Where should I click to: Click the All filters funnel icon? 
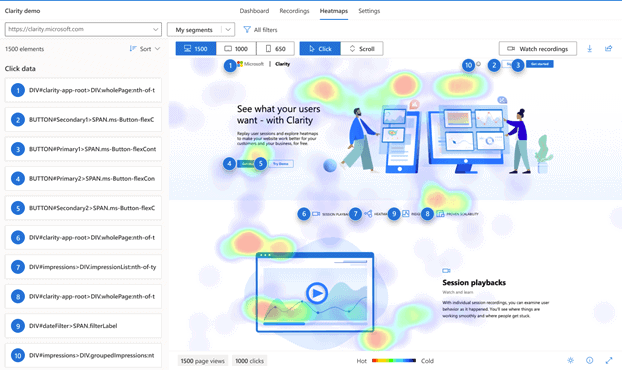tap(247, 30)
